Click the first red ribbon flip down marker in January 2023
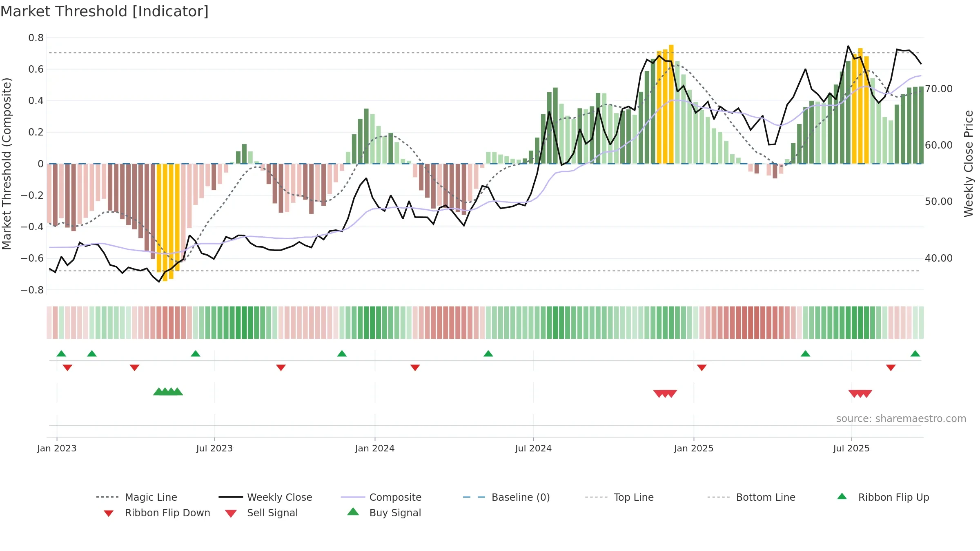 (x=67, y=368)
